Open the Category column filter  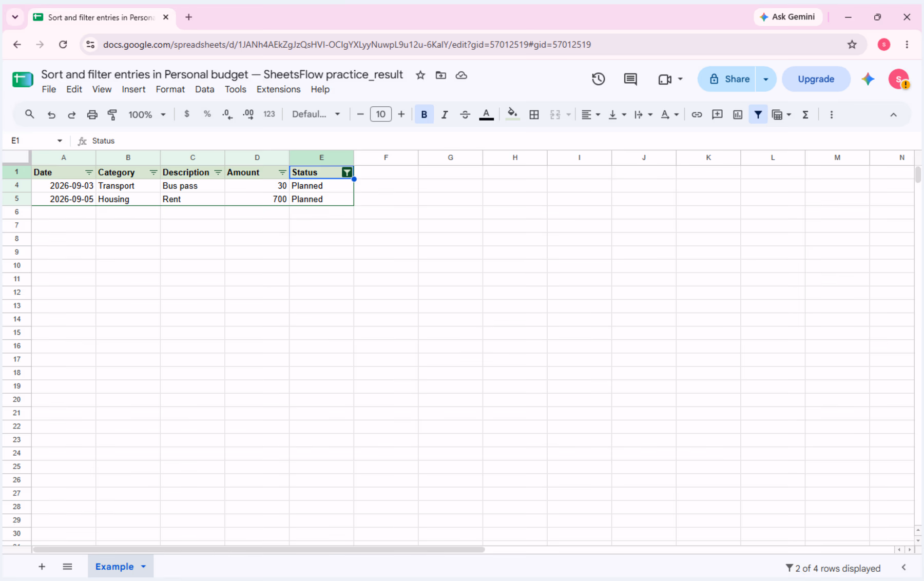click(153, 172)
